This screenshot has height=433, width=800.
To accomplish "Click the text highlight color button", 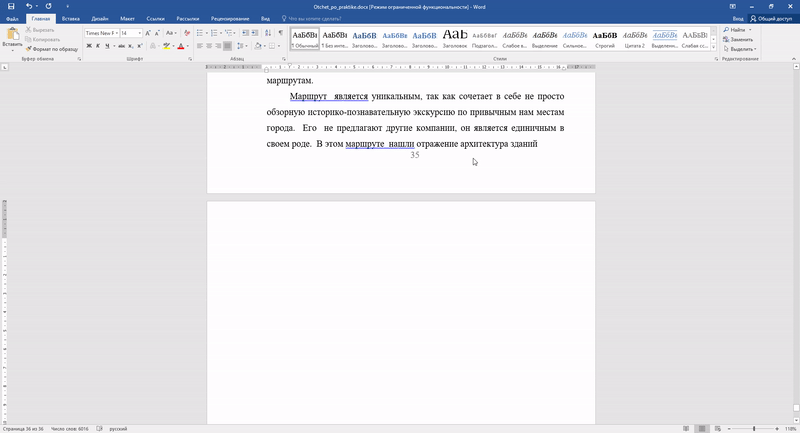I will click(x=166, y=46).
